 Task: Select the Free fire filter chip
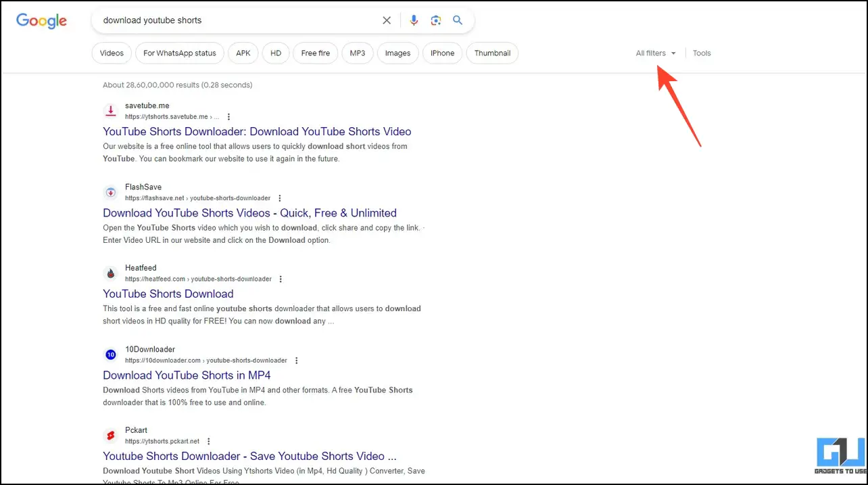point(316,53)
